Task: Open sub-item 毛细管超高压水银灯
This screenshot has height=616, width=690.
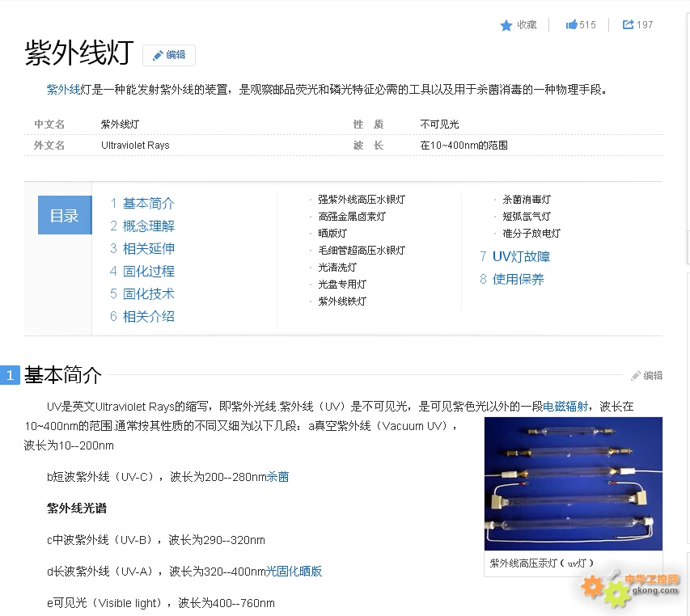Action: tap(362, 251)
